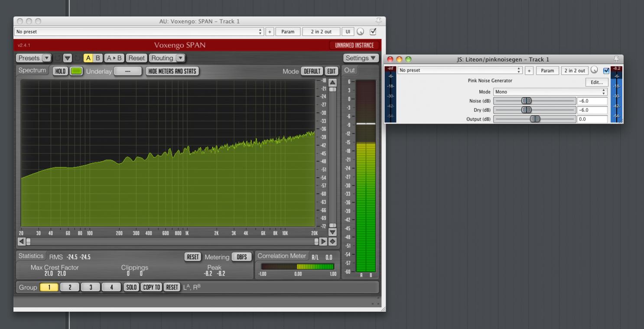Select state A in SPAN

[x=88, y=58]
